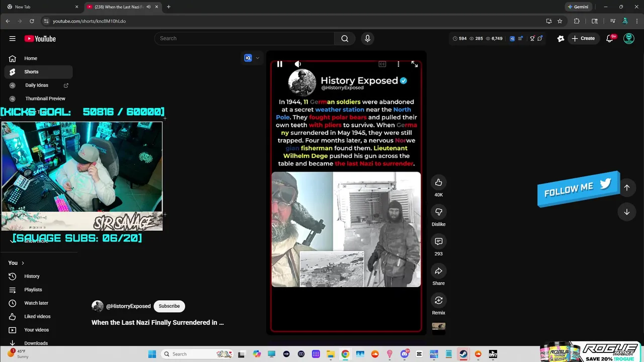Image resolution: width=644 pixels, height=362 pixels.
Task: Open File Explorer from the taskbar
Action: (331, 354)
